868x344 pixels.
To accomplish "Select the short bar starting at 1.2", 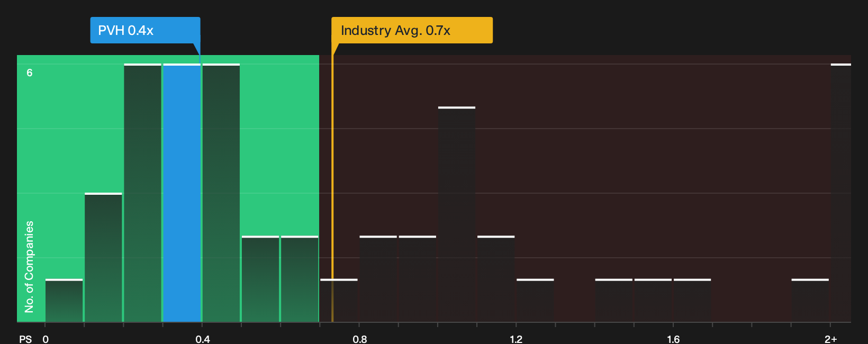I will (535, 301).
